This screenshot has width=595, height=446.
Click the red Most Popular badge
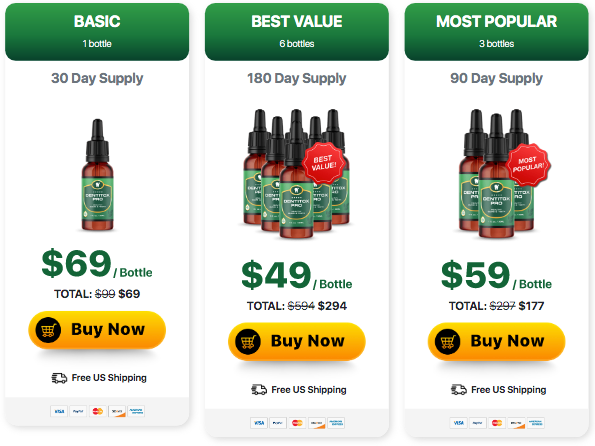pos(528,164)
